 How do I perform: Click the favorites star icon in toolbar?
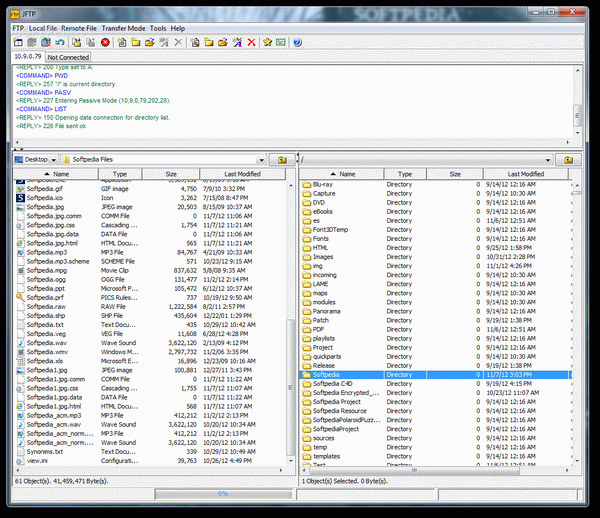(267, 43)
